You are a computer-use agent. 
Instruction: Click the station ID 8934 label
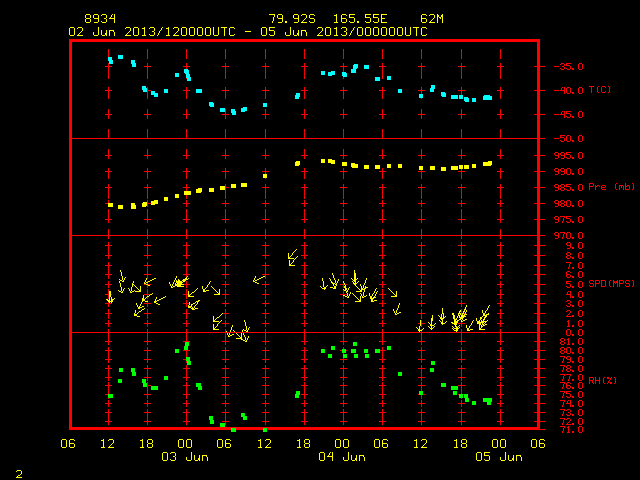click(x=100, y=19)
